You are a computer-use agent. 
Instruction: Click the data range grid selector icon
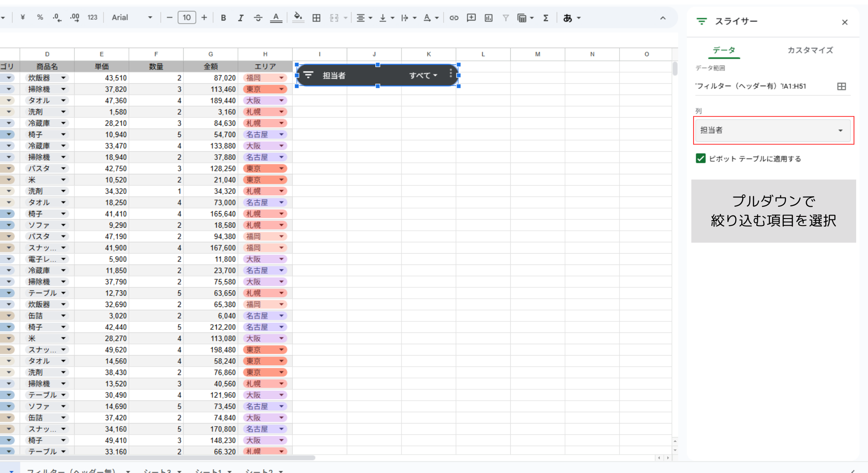[x=841, y=86]
